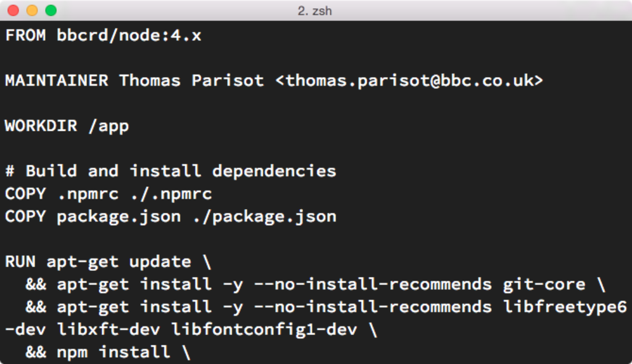
Task: Maximize the terminal with green button
Action: 51,10
